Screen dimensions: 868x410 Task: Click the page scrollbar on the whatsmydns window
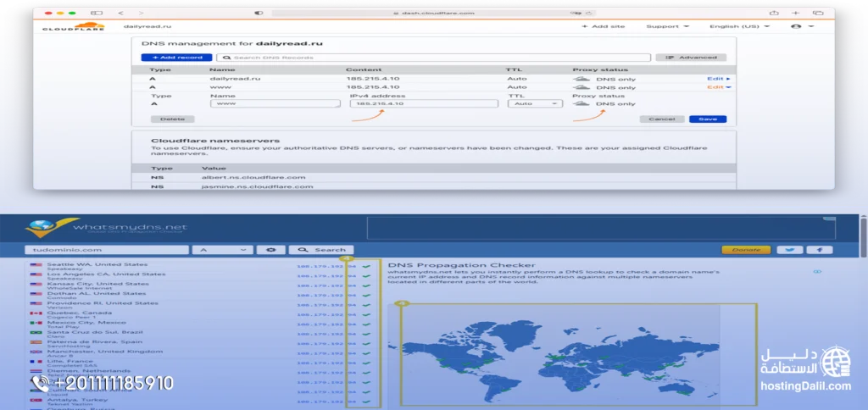tap(864, 237)
